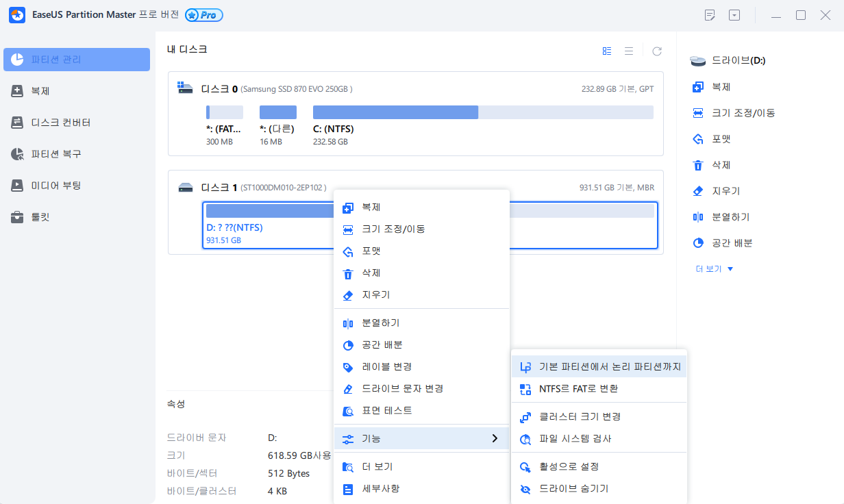Click the refresh disks icon above the disk list
This screenshot has width=844, height=504.
(656, 51)
